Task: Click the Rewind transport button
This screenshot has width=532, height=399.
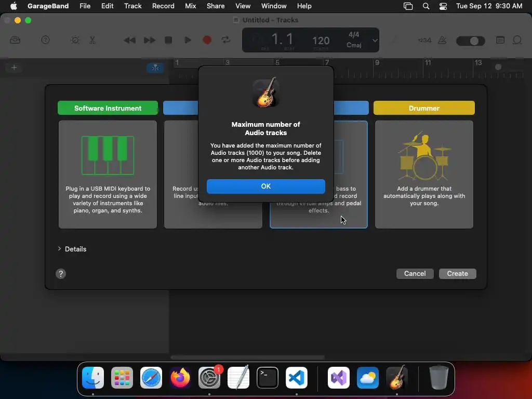Action: point(129,40)
